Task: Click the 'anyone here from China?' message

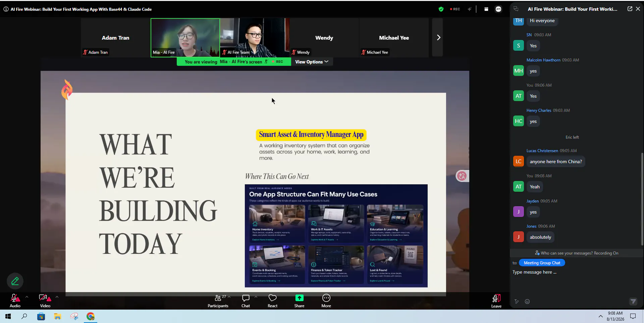Action: coord(556,161)
